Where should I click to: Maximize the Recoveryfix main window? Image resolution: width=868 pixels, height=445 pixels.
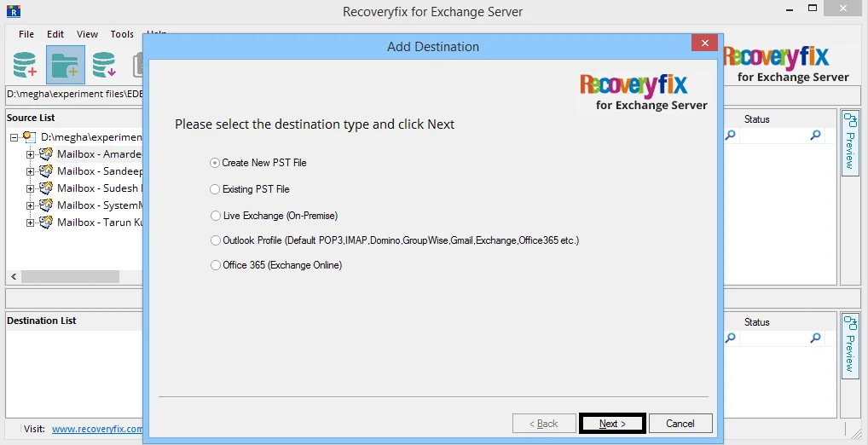point(813,8)
